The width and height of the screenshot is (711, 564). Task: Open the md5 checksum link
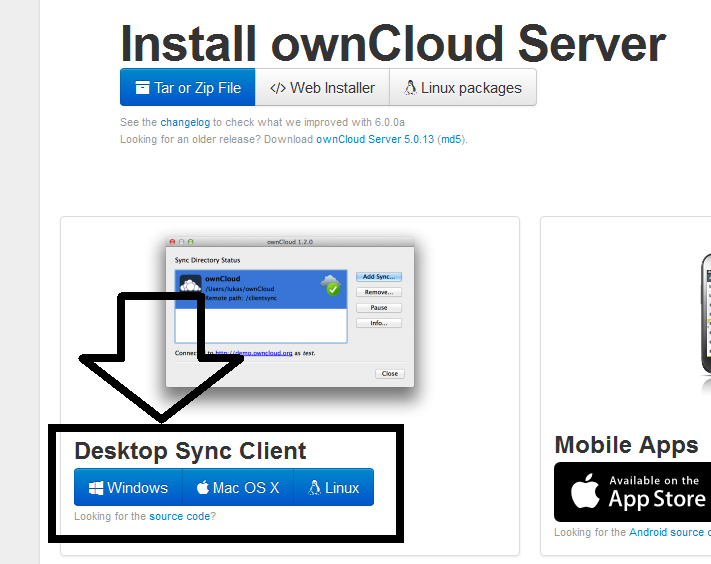tap(451, 139)
